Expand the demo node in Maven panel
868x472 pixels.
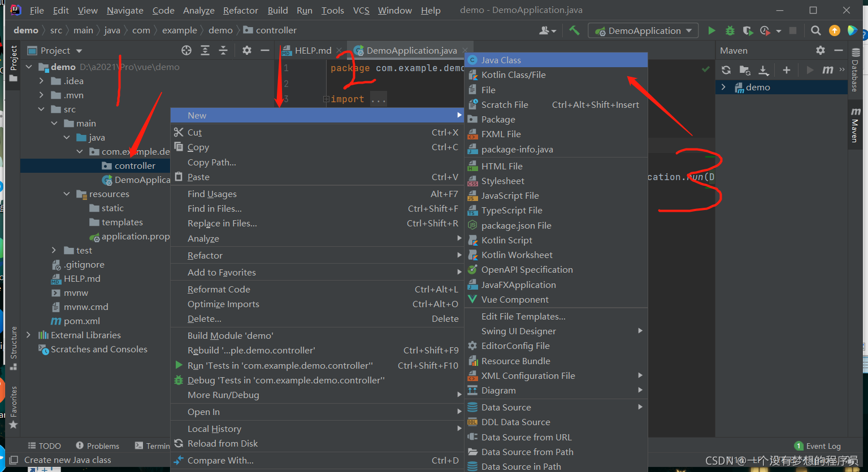723,87
